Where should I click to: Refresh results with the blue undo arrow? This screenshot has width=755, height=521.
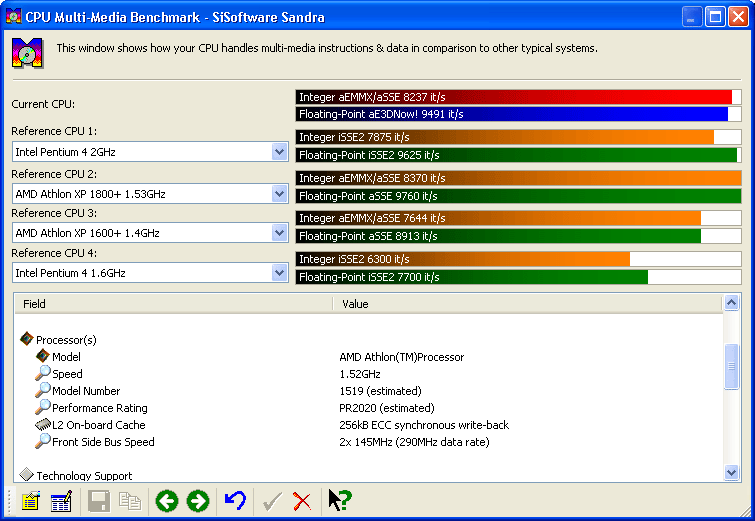pos(235,501)
